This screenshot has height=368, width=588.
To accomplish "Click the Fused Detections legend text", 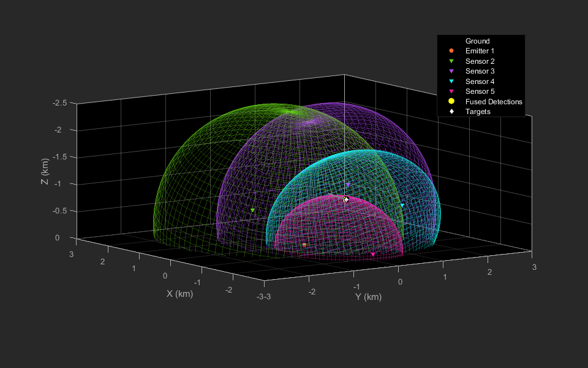I will (x=494, y=102).
